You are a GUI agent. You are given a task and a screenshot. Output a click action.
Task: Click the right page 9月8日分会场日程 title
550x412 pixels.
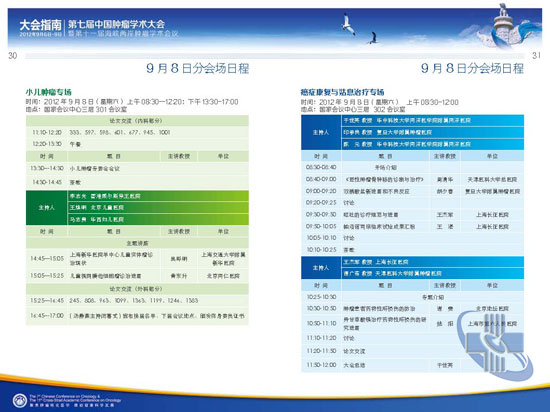click(472, 68)
